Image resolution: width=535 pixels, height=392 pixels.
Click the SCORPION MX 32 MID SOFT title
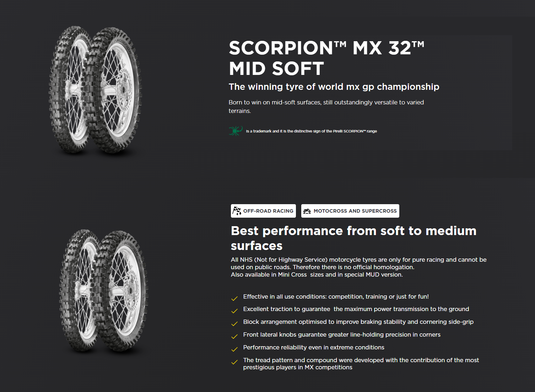[327, 58]
